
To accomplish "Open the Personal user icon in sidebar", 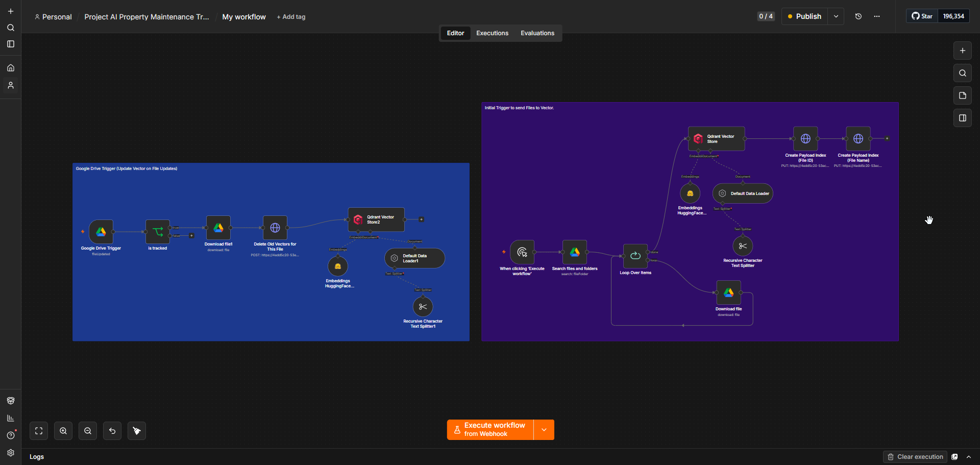I will (x=11, y=85).
